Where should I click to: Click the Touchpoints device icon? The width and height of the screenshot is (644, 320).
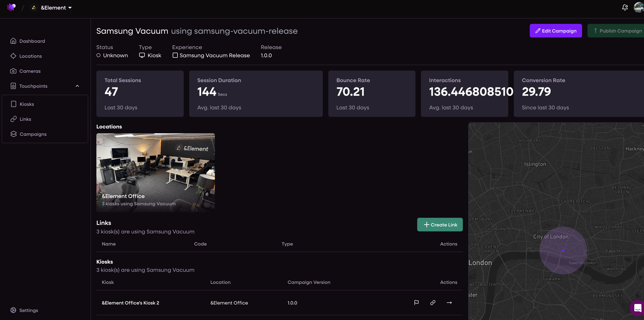click(x=13, y=86)
